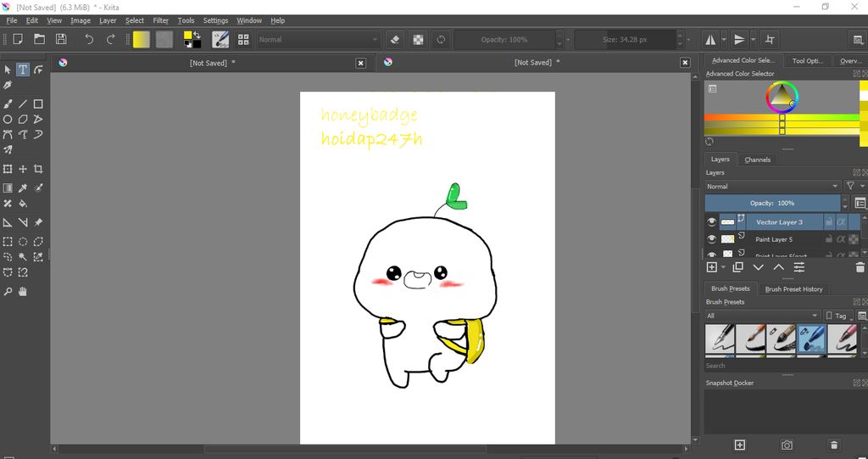Open an existing document from toolbar
This screenshot has height=459, width=868.
(39, 39)
